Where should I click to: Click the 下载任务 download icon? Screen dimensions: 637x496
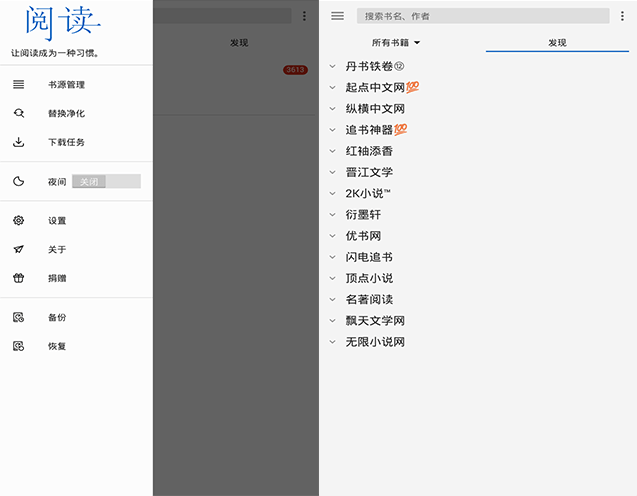pos(18,142)
